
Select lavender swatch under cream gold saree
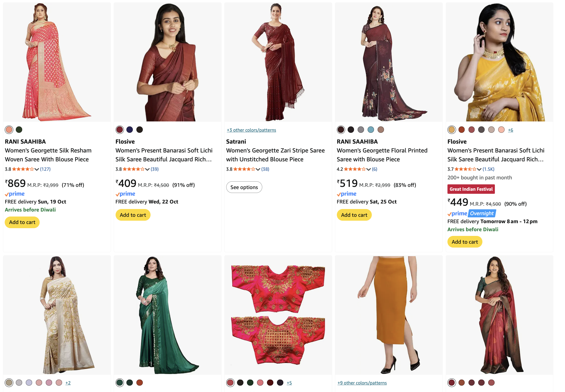[29, 383]
